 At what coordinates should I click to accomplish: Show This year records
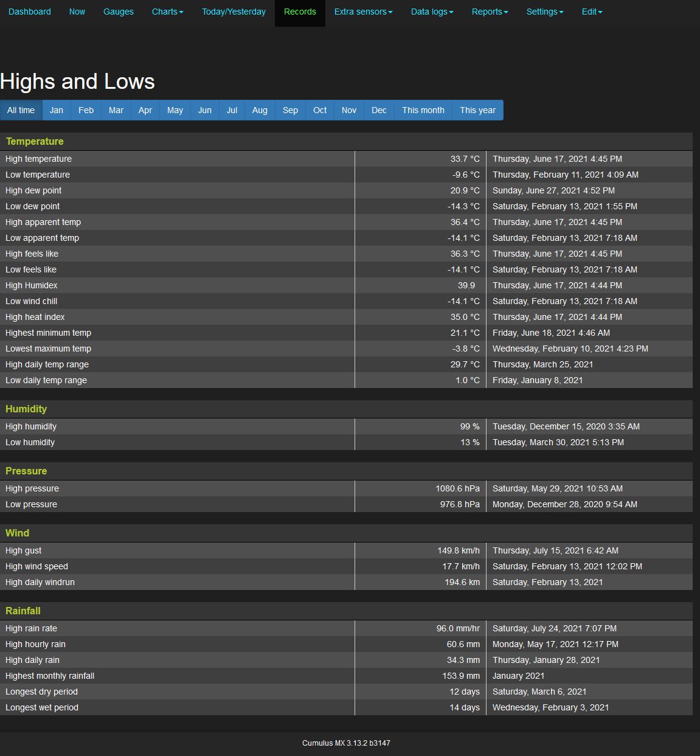coord(477,110)
